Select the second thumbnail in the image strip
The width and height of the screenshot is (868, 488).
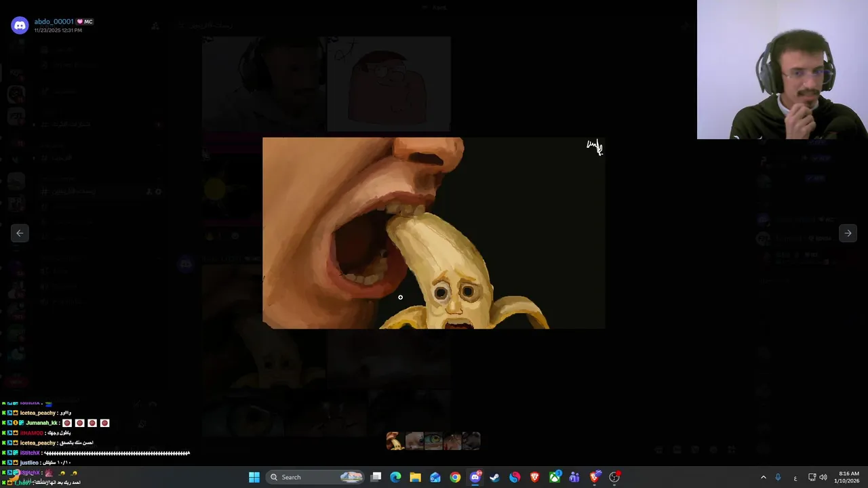[414, 441]
